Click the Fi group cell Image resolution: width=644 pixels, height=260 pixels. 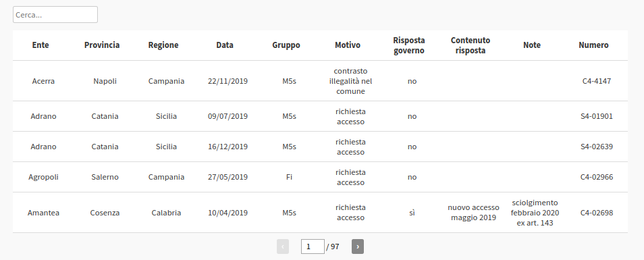(x=289, y=177)
